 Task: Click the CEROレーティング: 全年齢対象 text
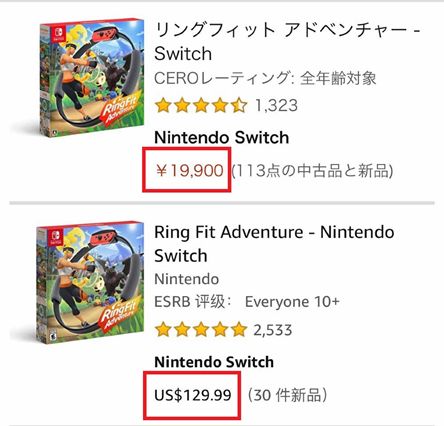[265, 79]
